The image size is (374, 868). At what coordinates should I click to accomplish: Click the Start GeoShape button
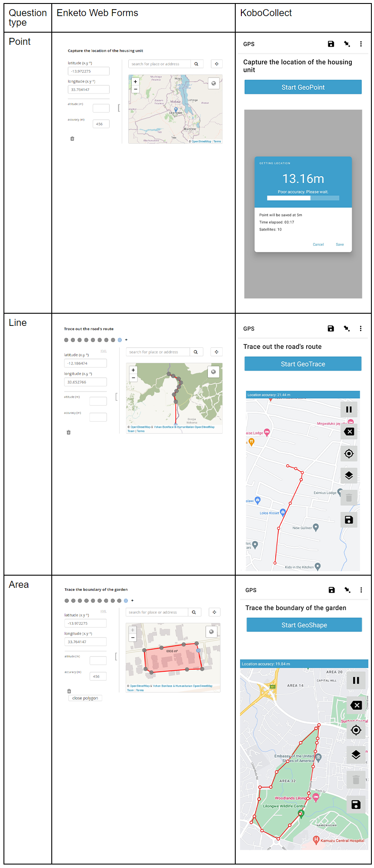(304, 625)
